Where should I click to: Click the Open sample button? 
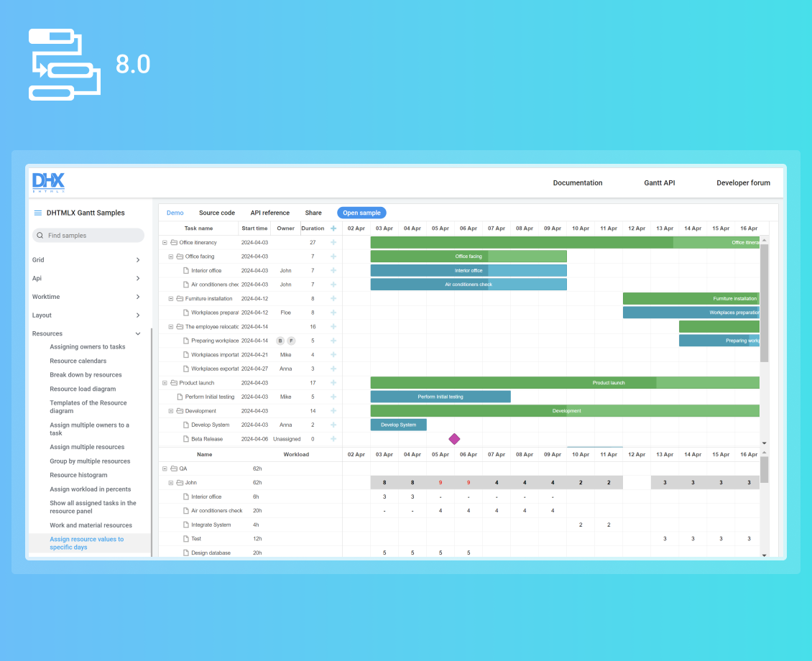[x=361, y=213]
